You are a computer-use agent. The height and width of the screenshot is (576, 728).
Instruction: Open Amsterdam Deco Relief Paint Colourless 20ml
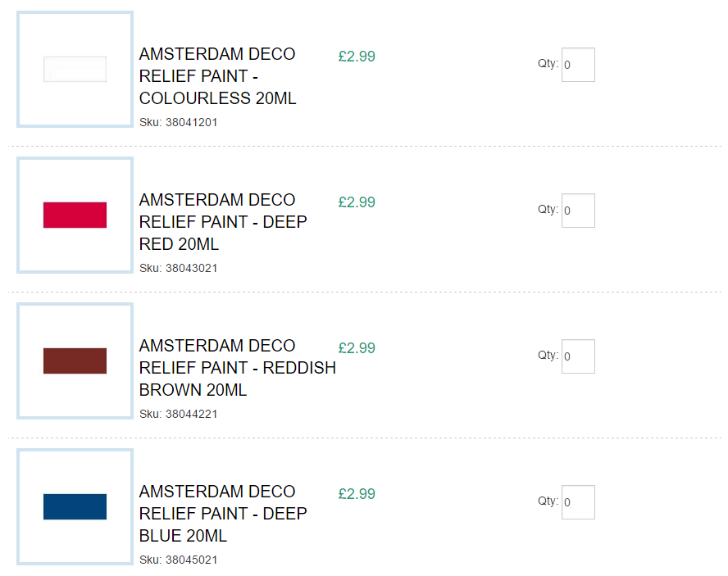pos(217,76)
